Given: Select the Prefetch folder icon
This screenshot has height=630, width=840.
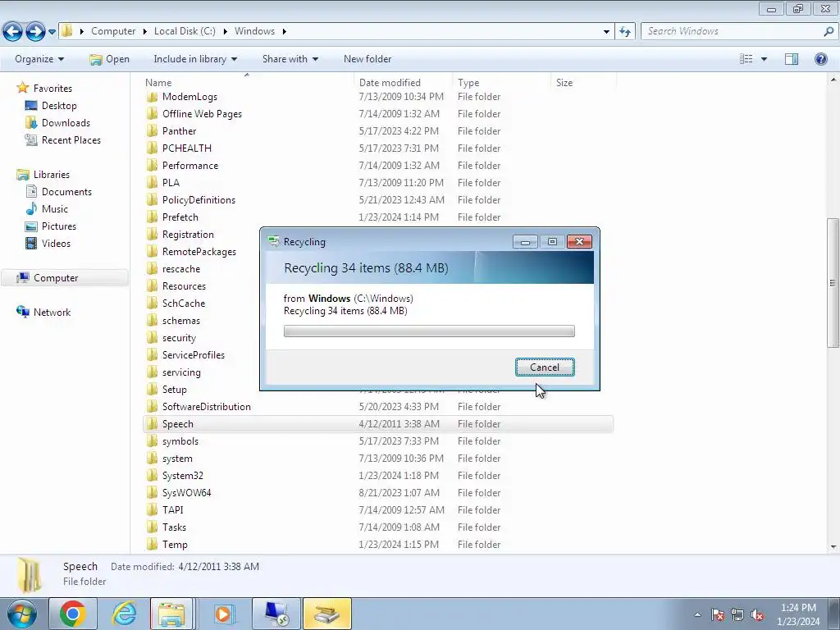Looking at the screenshot, I should tap(152, 217).
